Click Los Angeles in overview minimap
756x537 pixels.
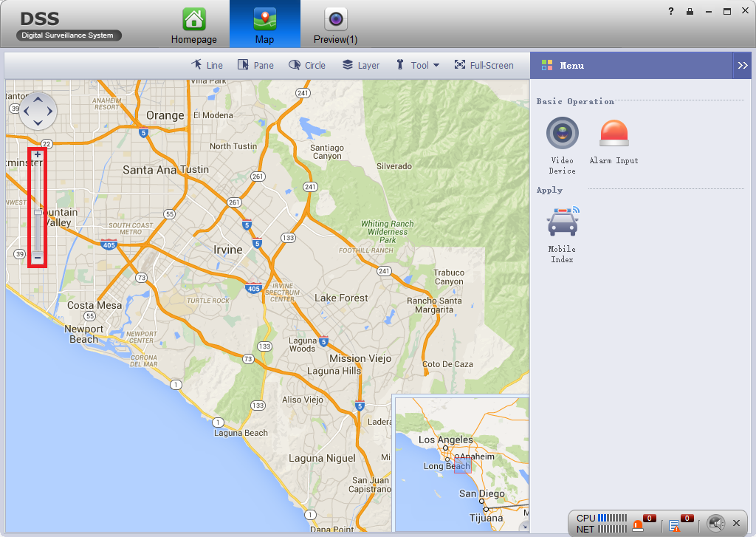click(445, 439)
